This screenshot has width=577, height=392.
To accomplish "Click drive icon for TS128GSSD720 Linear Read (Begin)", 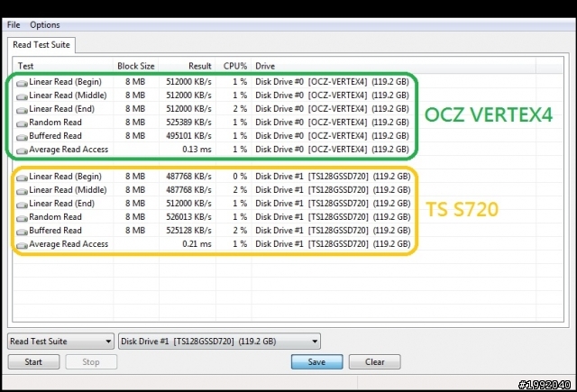I will pyautogui.click(x=22, y=178).
